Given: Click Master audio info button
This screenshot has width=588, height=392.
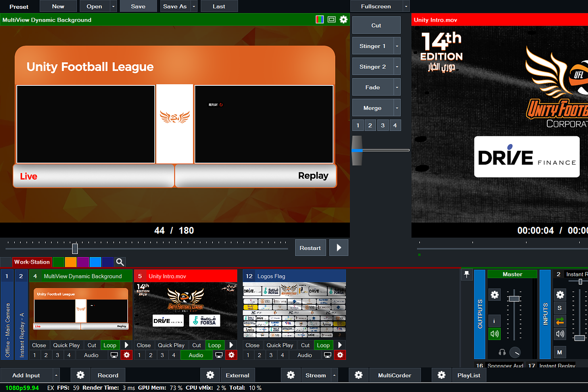Looking at the screenshot, I should 494,321.
